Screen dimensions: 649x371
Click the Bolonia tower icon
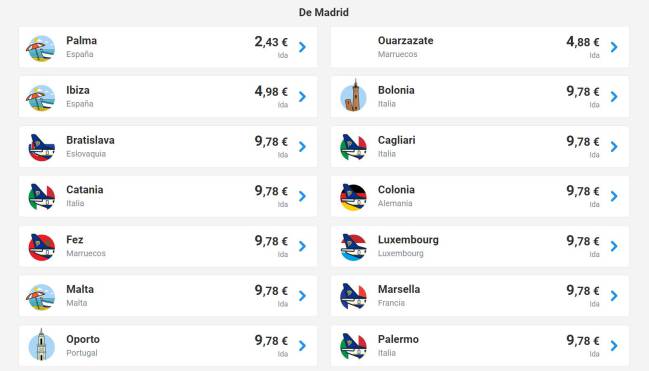coord(353,96)
